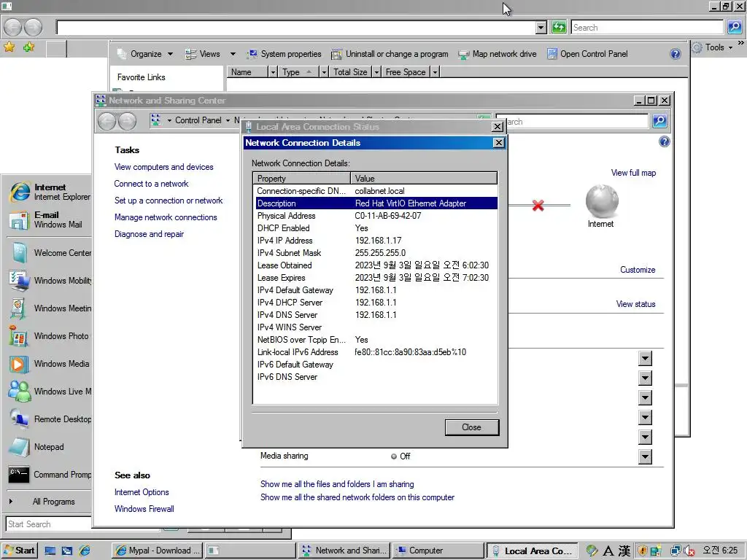Click Set up a connection or network
The width and height of the screenshot is (747, 560).
tap(169, 201)
